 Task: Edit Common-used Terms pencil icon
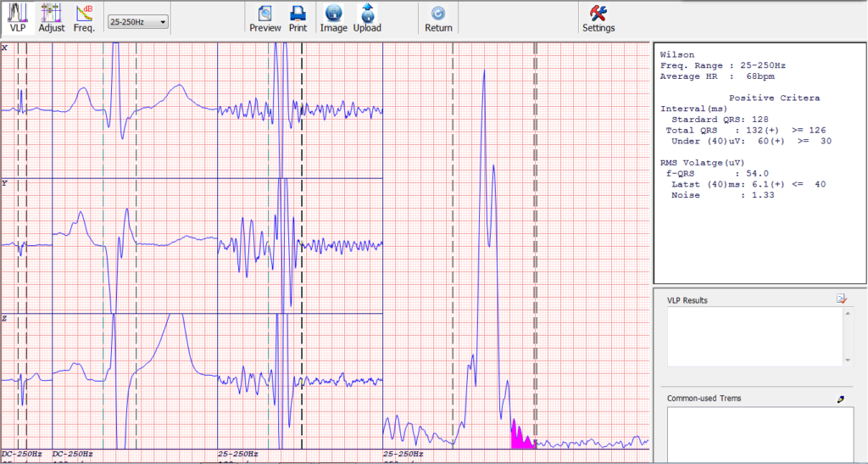[x=841, y=399]
